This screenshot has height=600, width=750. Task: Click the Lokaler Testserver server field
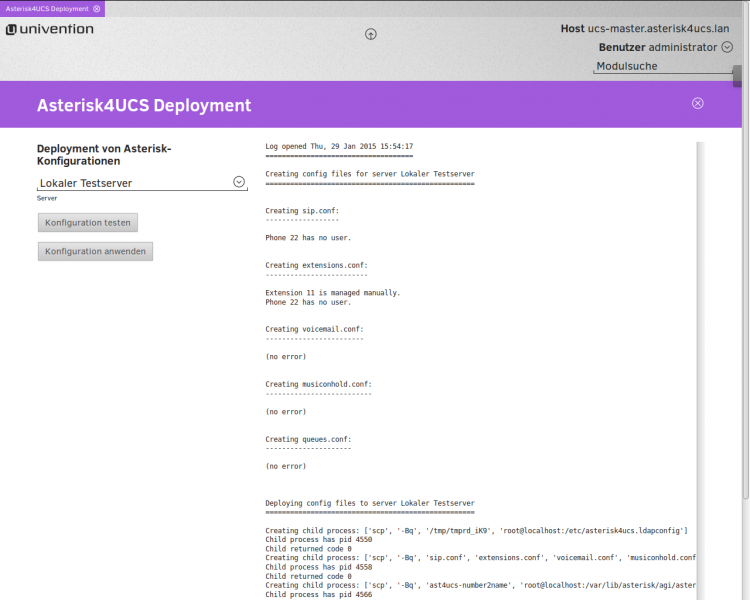coord(142,183)
